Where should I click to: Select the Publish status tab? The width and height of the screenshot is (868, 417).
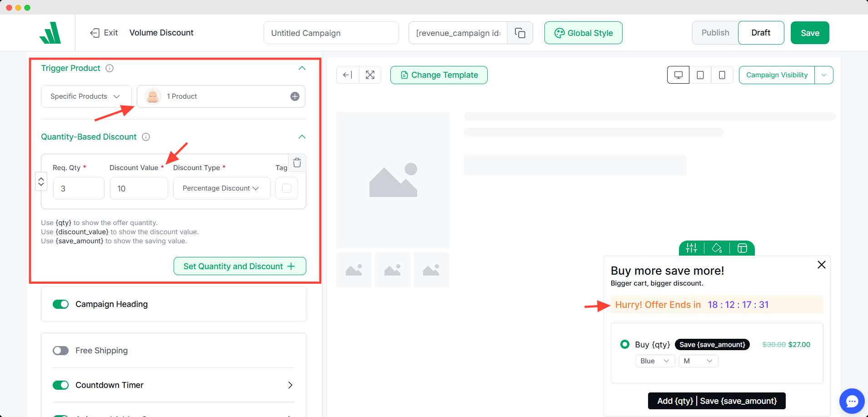click(x=715, y=33)
